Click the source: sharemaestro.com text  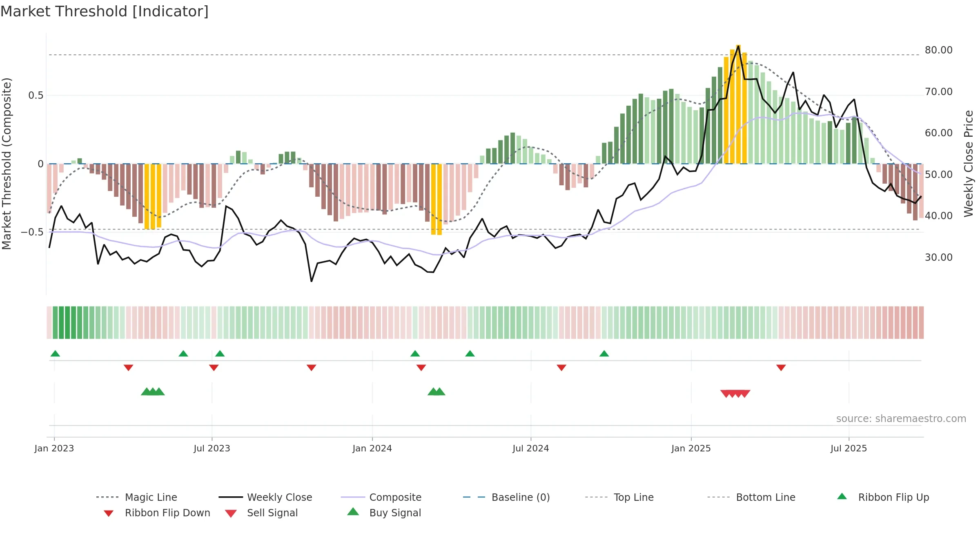pyautogui.click(x=901, y=419)
